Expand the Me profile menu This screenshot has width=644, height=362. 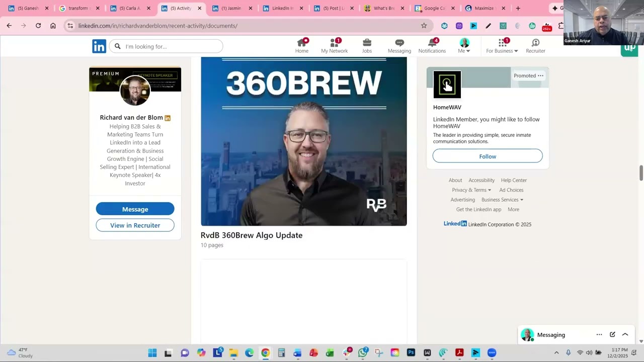click(464, 46)
